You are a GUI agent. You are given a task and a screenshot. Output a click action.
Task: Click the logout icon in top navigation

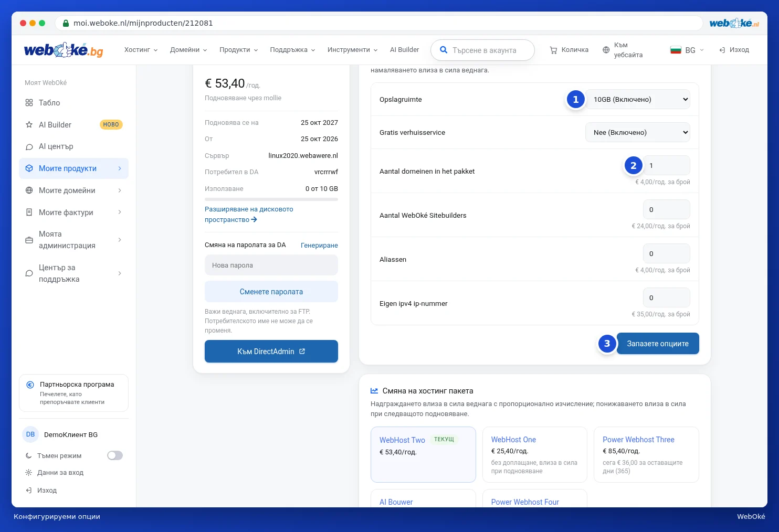point(722,50)
